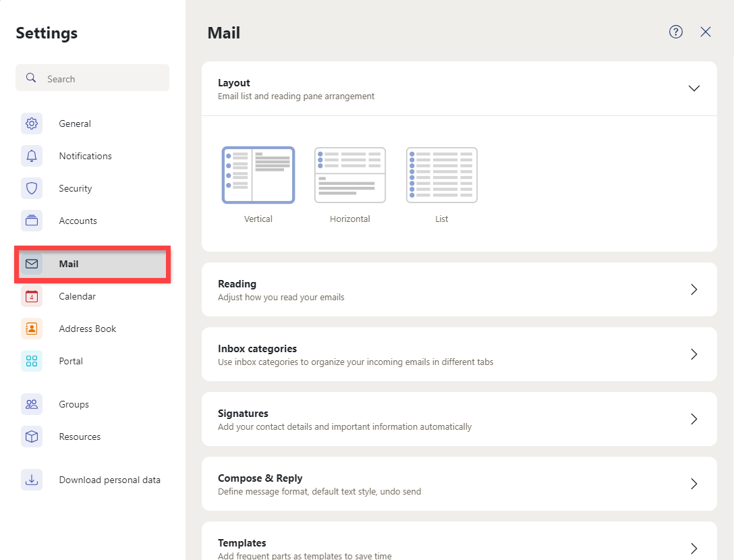Open Calendar settings

click(x=92, y=296)
